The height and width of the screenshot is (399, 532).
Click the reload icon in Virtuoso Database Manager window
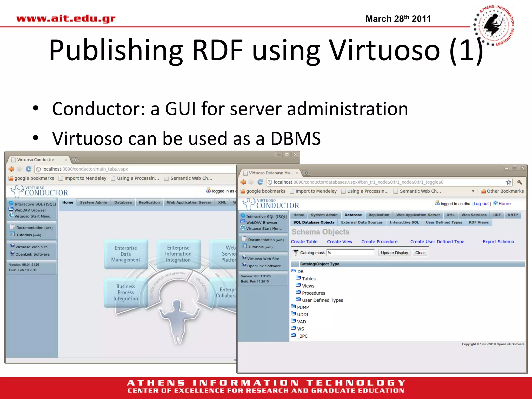coord(260,182)
